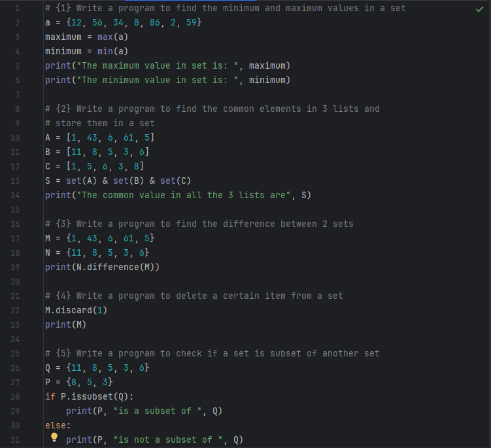Click the yellow lightbulb quick-fix icon
This screenshot has width=491, height=448.
(x=54, y=438)
